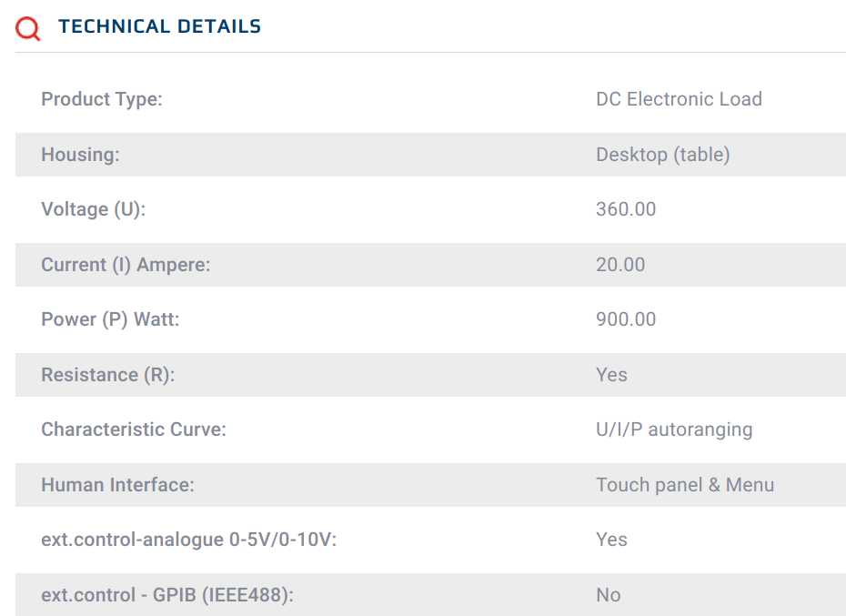Select the 900.00 power value

pos(626,319)
